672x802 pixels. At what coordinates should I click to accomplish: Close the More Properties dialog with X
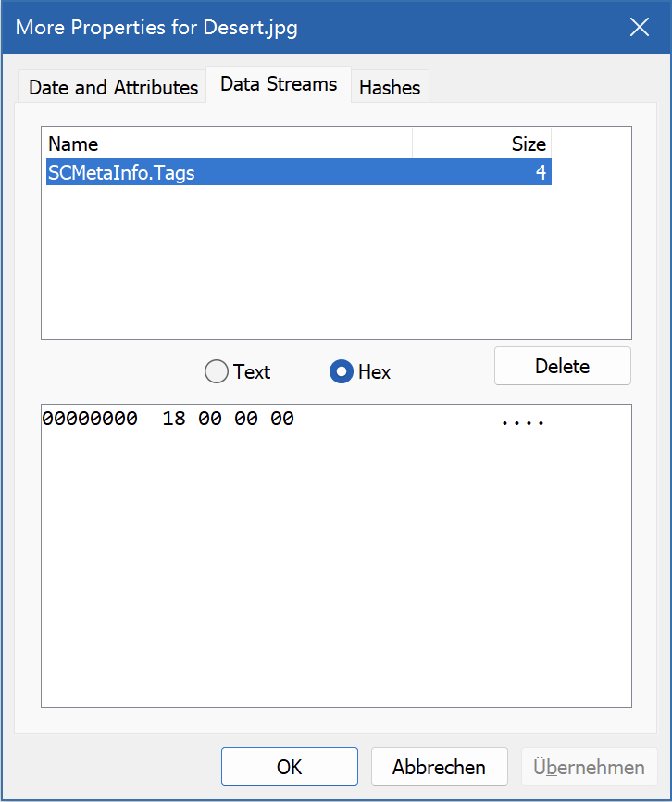click(640, 27)
